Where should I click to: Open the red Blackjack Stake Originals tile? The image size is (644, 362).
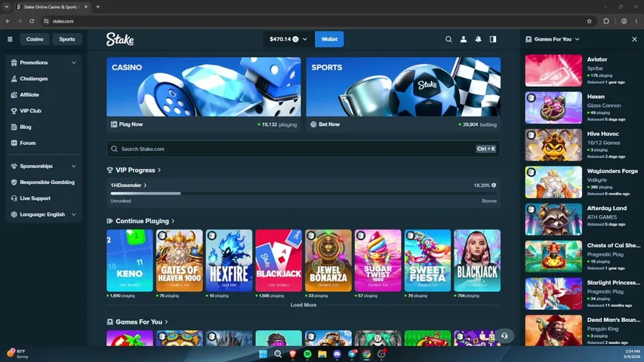click(279, 261)
